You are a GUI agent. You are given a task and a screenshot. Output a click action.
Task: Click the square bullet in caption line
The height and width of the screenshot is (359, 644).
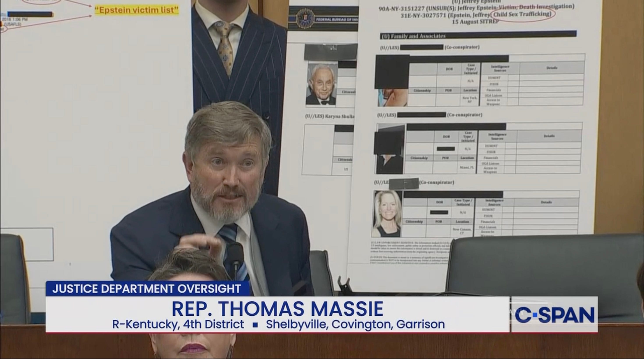(255, 325)
